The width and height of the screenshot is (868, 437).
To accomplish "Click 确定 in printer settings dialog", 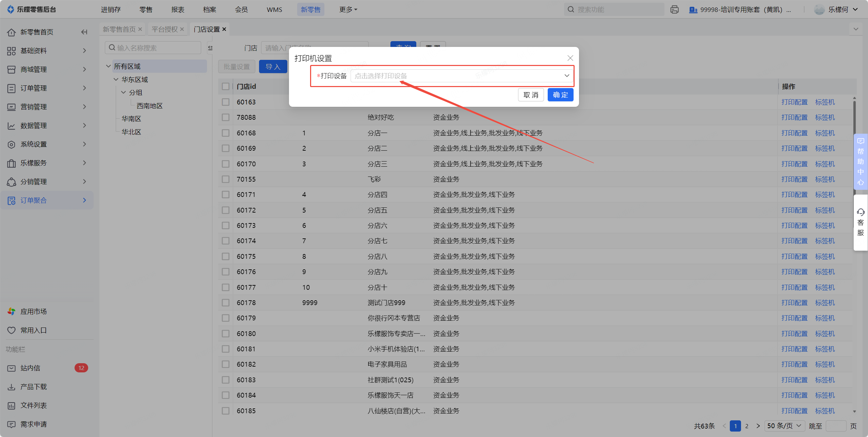I will point(560,95).
